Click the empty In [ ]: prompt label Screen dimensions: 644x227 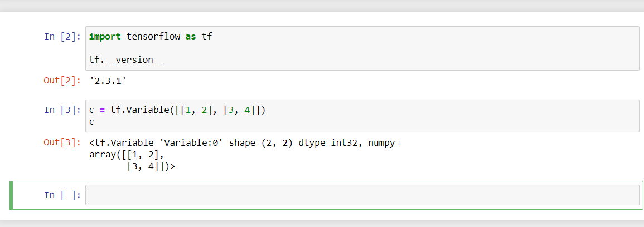point(62,195)
